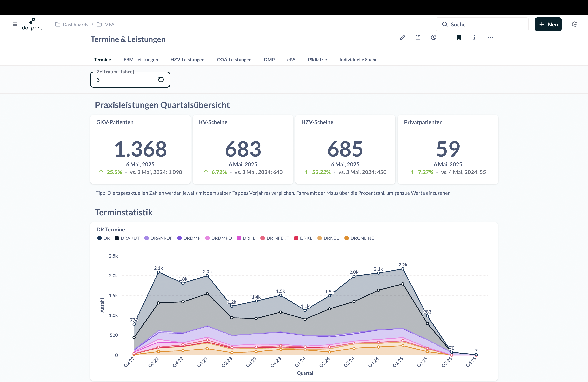Click the Neu button
Viewport: 588px width, 382px height.
point(548,24)
